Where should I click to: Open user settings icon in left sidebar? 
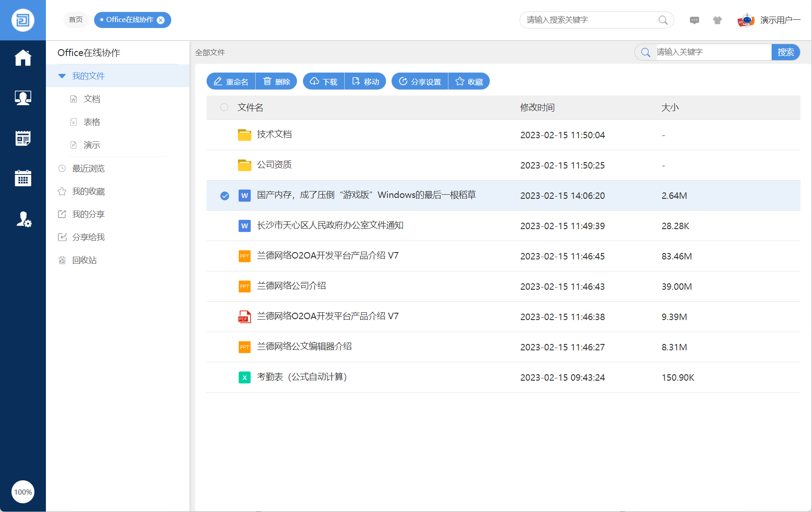coord(23,219)
